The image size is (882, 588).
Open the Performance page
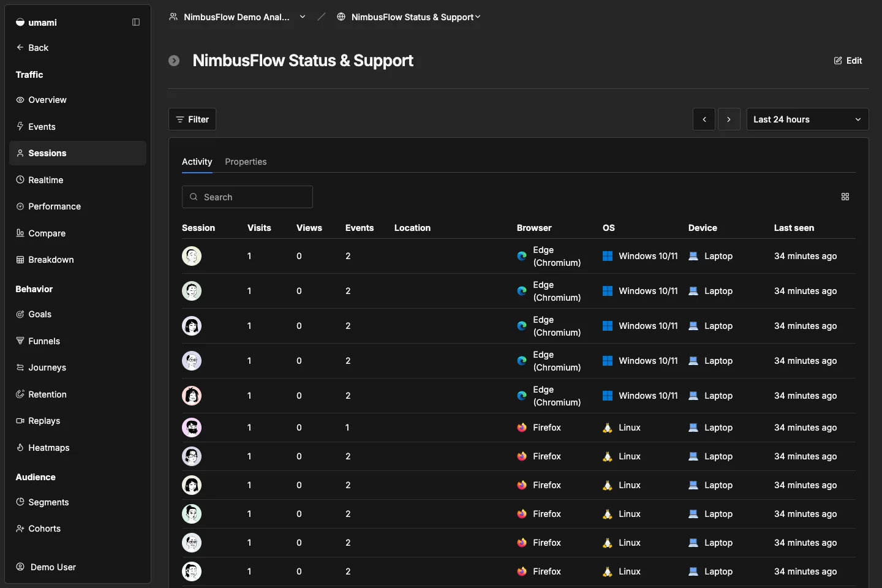pyautogui.click(x=78, y=206)
